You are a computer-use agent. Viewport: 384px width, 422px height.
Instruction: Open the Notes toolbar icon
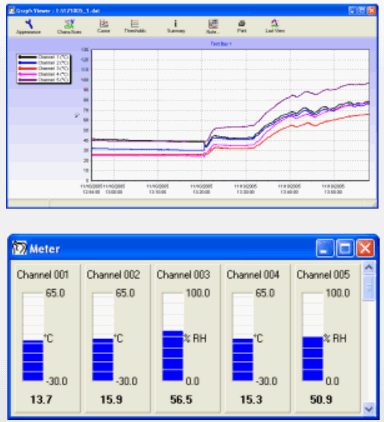pyautogui.click(x=213, y=26)
